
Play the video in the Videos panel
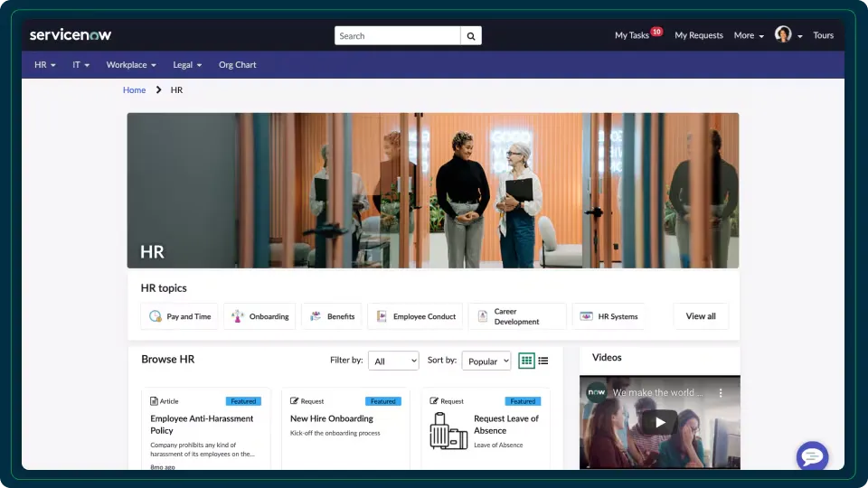(660, 422)
